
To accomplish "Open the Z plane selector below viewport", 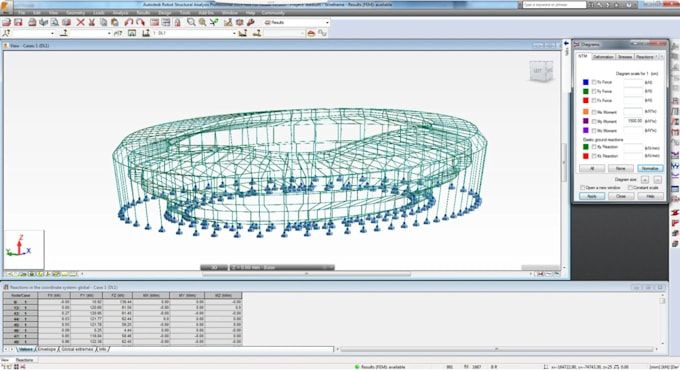I will (282, 268).
